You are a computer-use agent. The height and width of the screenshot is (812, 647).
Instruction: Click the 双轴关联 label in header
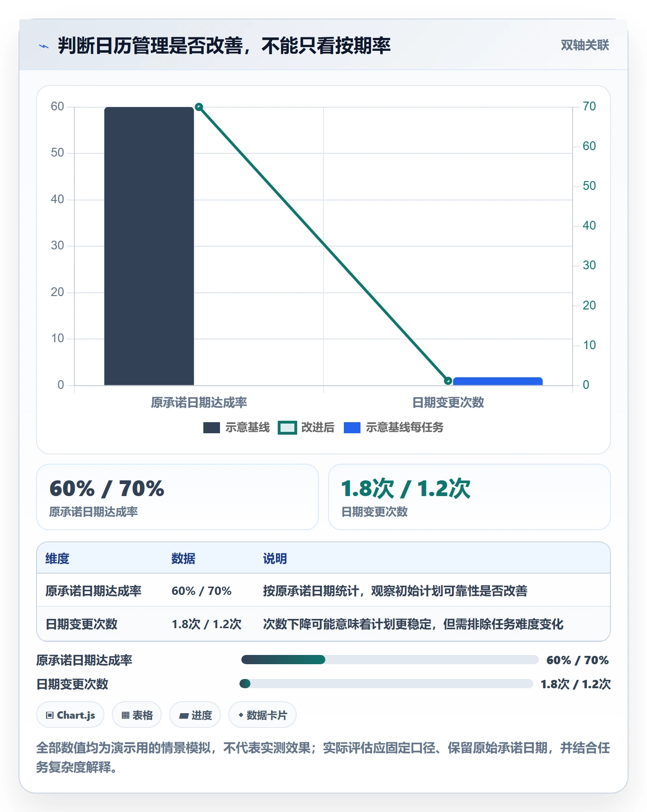(585, 45)
